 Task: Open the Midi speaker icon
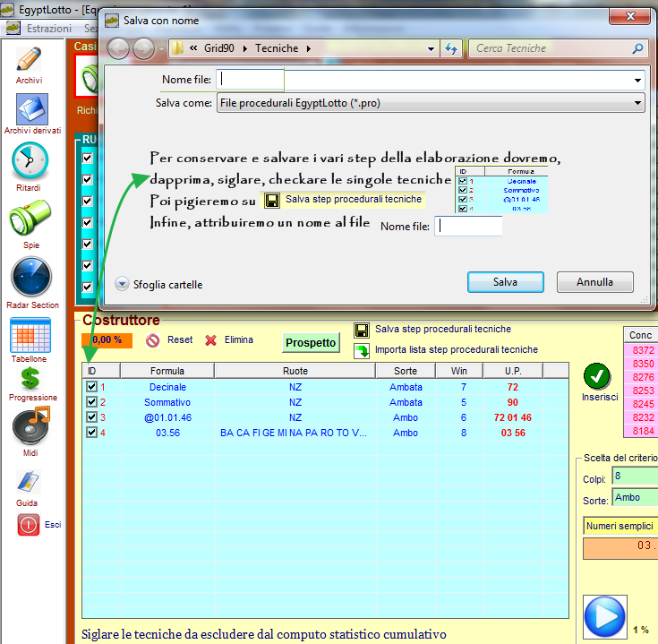pyautogui.click(x=31, y=426)
